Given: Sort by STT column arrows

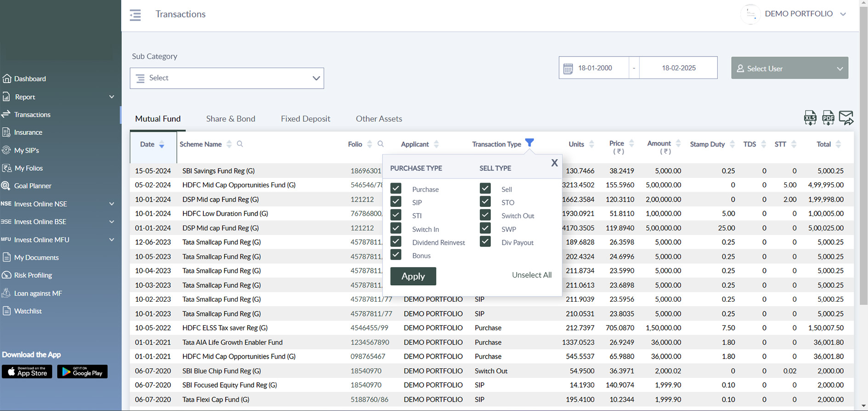Looking at the screenshot, I should pos(794,144).
